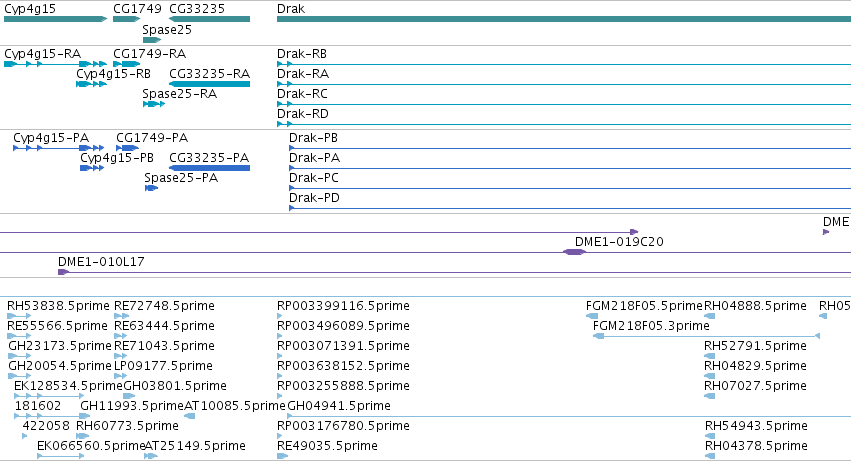Select EST GH11993.5prime
This screenshot has height=461, width=851.
click(x=132, y=407)
